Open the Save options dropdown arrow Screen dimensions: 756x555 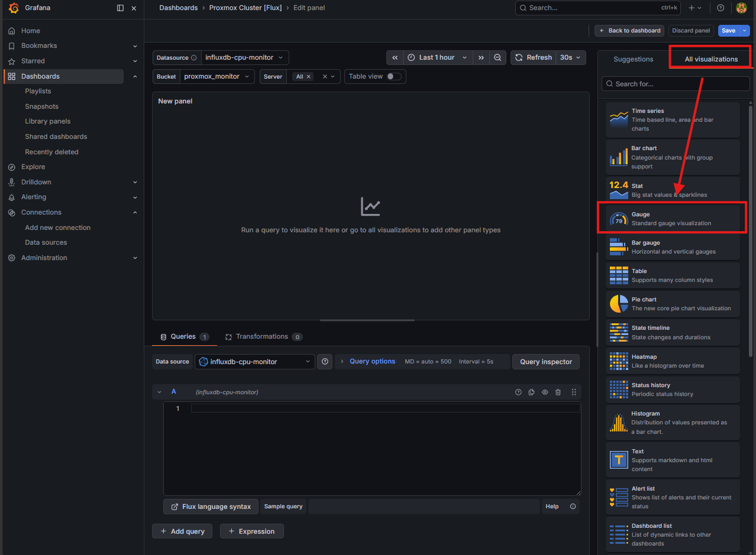(x=745, y=31)
